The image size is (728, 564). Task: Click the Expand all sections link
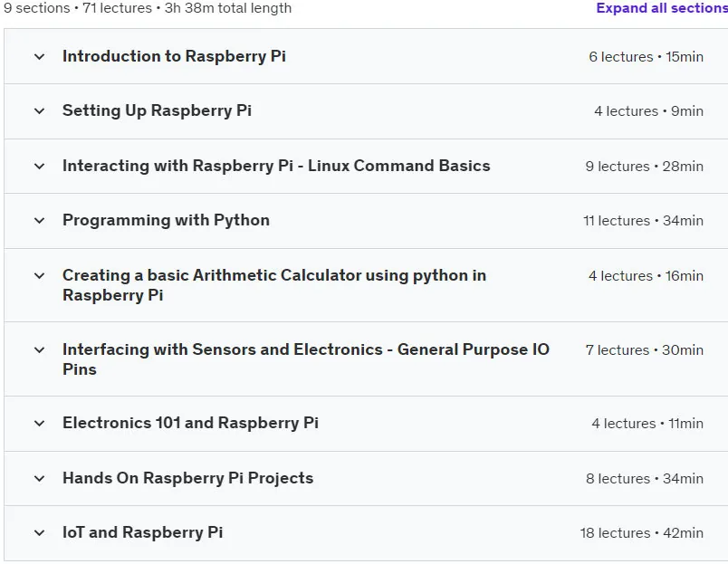click(662, 8)
